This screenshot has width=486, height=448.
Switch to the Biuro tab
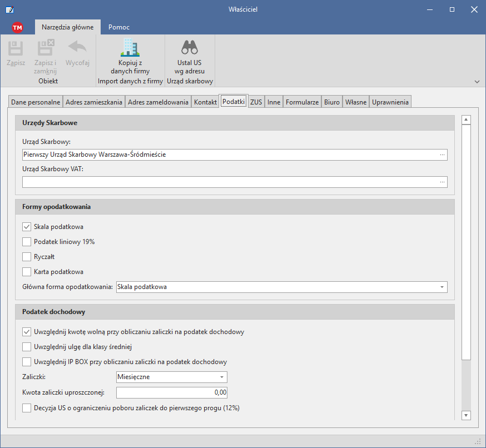(332, 102)
